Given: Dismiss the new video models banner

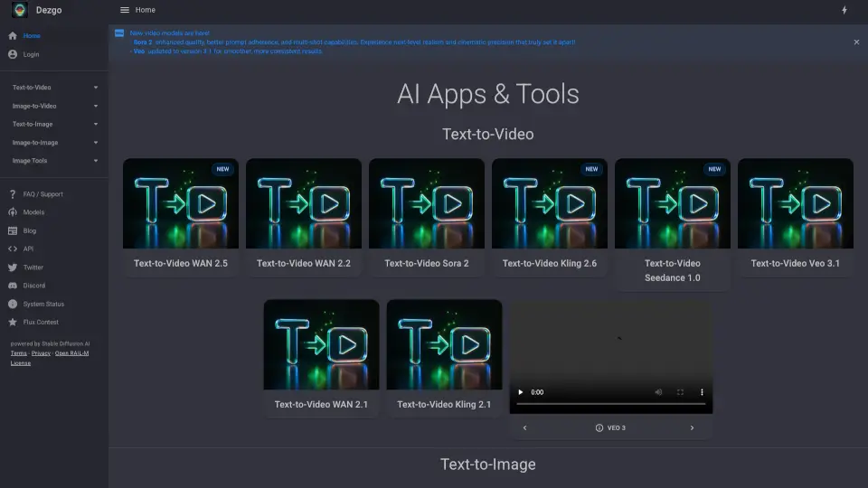Looking at the screenshot, I should [x=856, y=42].
